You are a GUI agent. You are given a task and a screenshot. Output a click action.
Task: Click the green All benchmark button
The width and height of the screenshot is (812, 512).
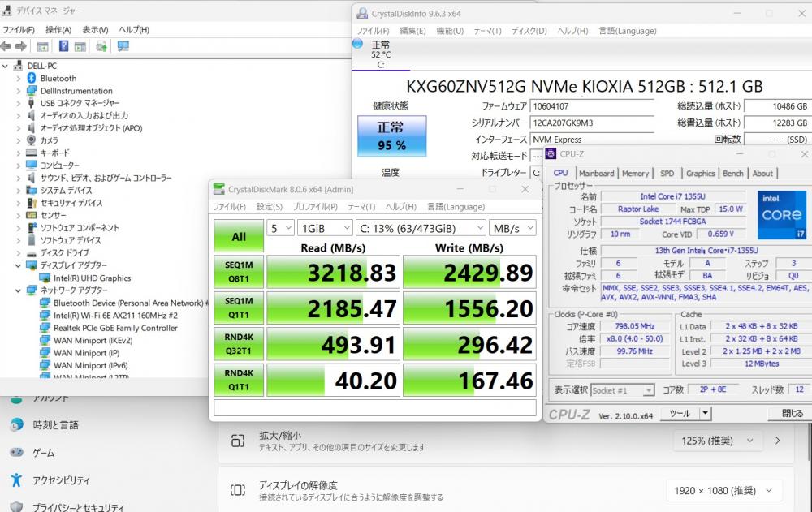239,236
